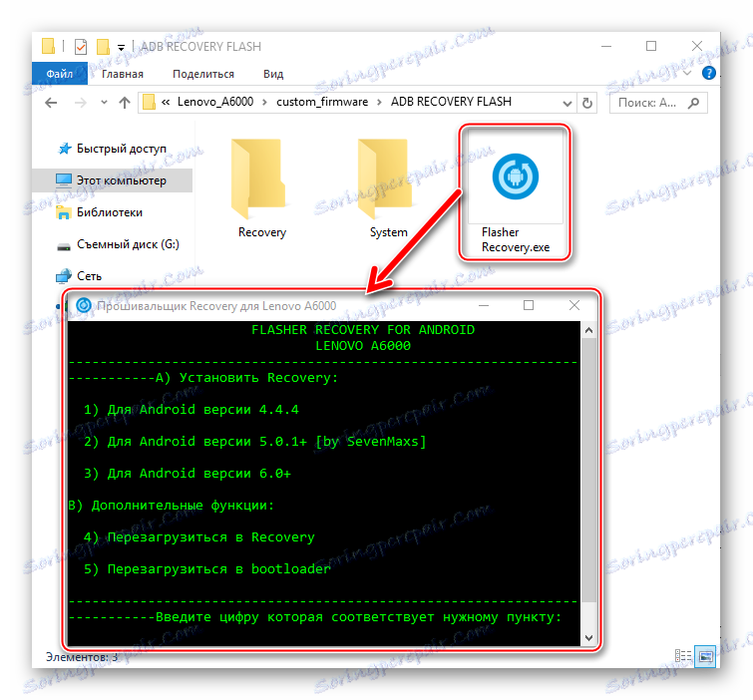This screenshot has width=753, height=700.
Task: Open the Поделиться ribbon tab
Action: tap(203, 74)
